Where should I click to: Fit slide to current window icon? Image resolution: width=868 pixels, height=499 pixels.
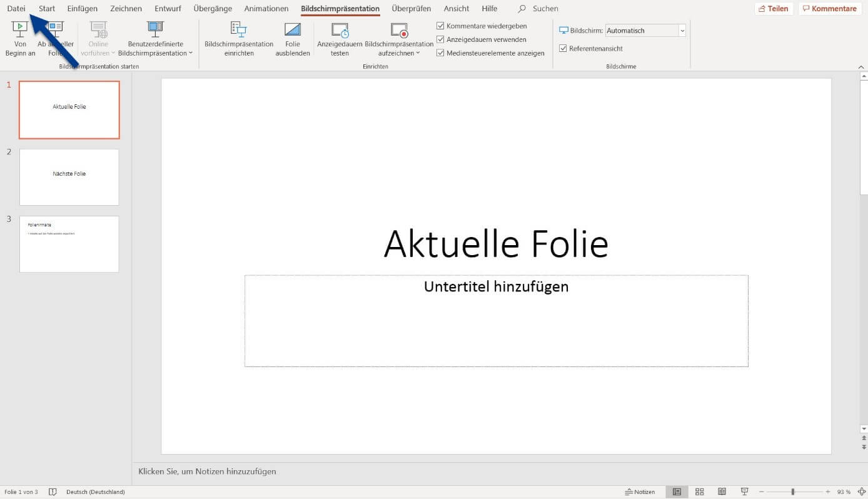(860, 492)
